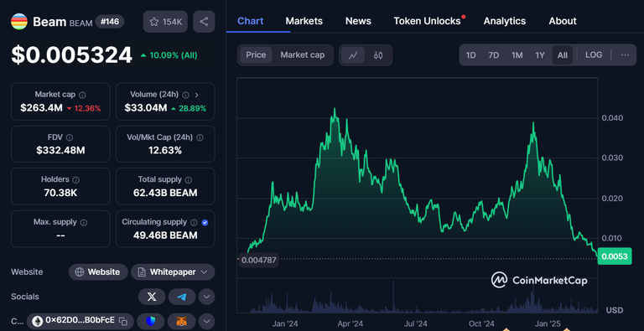Switch to candlestick chart icon
Screen dimensions: 644x331
point(378,55)
